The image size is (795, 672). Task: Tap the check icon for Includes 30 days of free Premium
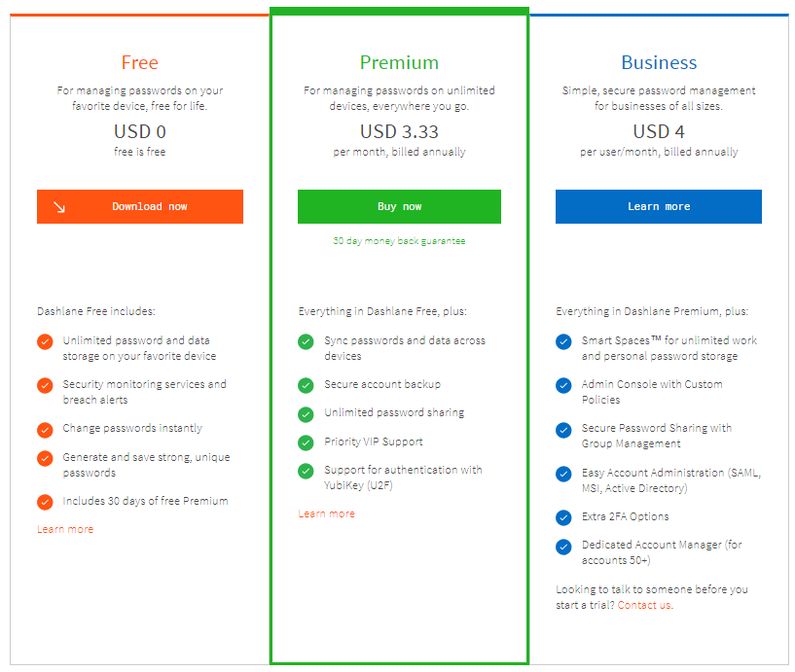click(x=45, y=502)
